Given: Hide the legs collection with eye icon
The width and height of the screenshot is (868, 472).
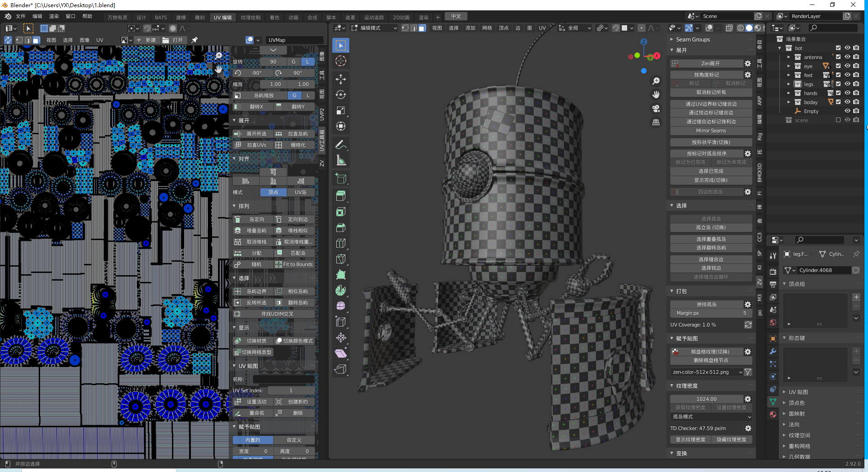Looking at the screenshot, I should [847, 84].
